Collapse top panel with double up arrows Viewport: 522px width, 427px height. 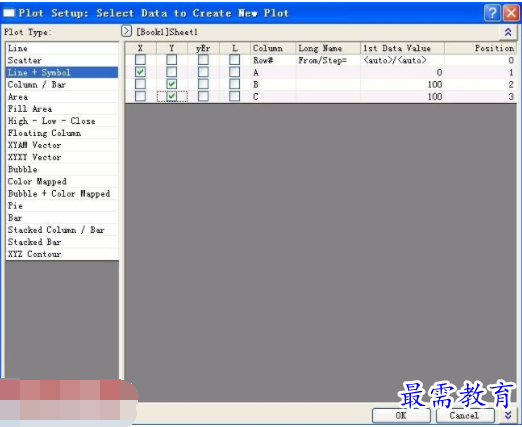(x=508, y=32)
